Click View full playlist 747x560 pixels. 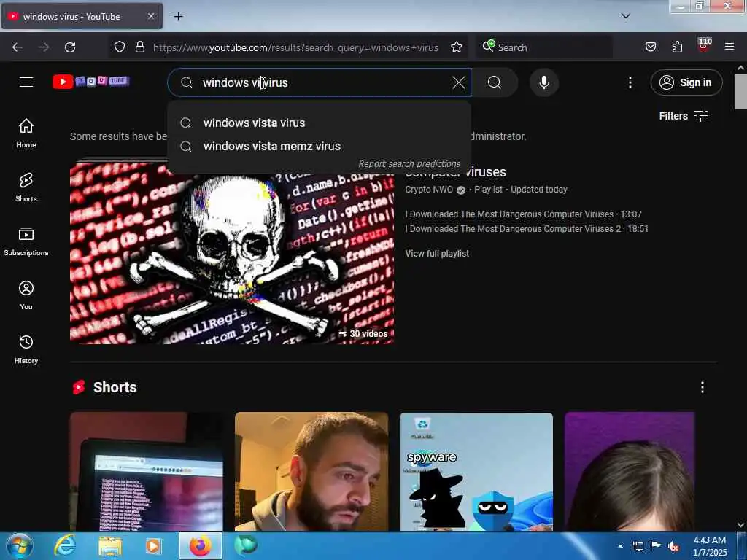437,253
